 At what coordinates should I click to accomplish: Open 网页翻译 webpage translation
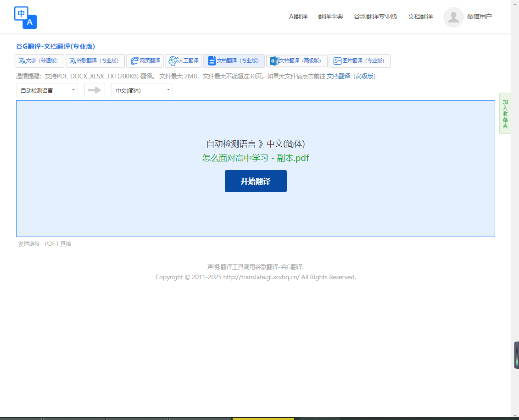click(x=145, y=61)
